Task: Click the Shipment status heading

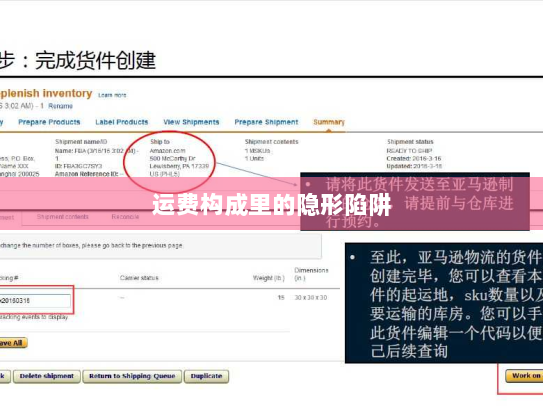Action: [x=410, y=142]
